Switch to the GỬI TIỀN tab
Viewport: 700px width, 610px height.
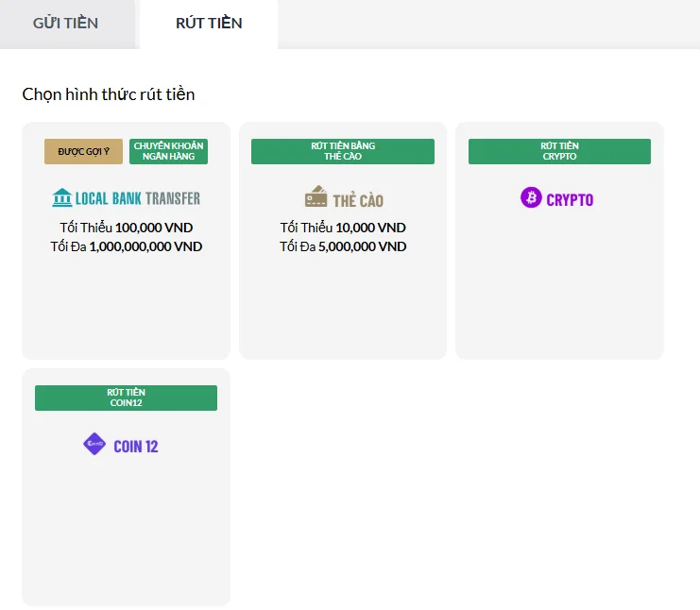[x=65, y=24]
